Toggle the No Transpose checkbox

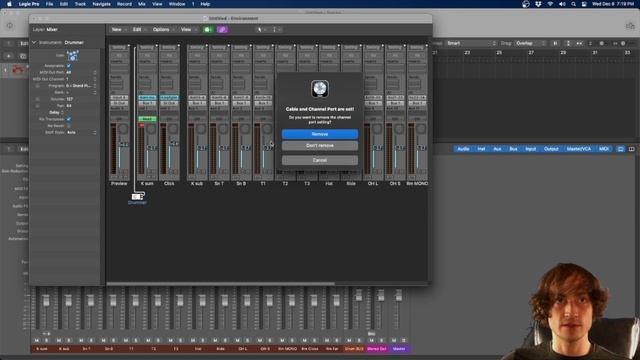coord(69,119)
